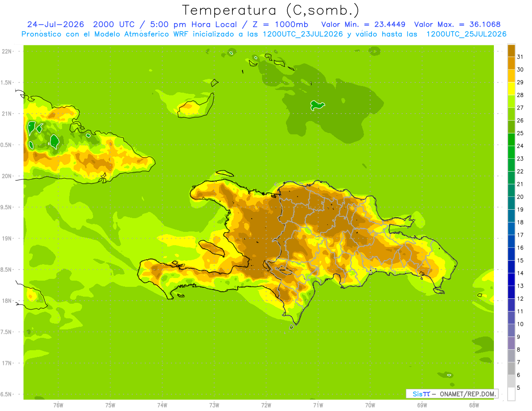Click the purple legend swatch between 8 and 9
Image resolution: width=532 pixels, height=411 pixels.
(511, 343)
